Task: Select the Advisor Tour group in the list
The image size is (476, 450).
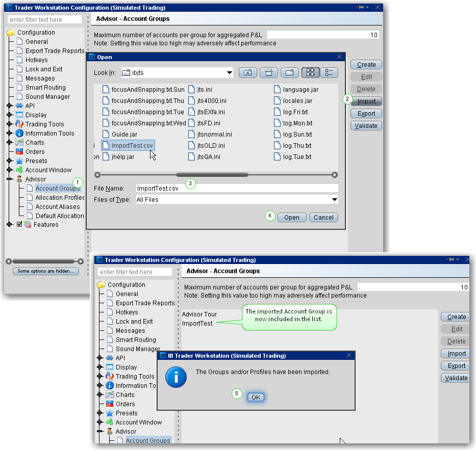Action: (199, 314)
